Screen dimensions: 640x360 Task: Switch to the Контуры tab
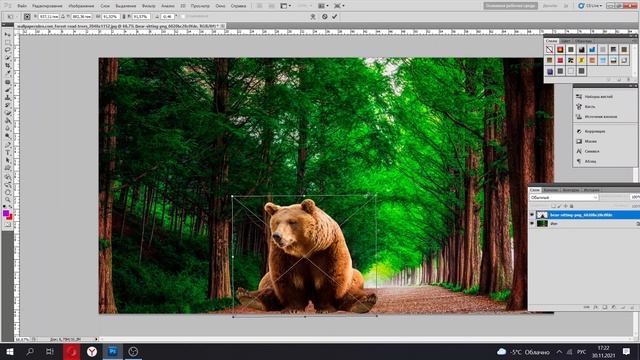click(x=571, y=190)
